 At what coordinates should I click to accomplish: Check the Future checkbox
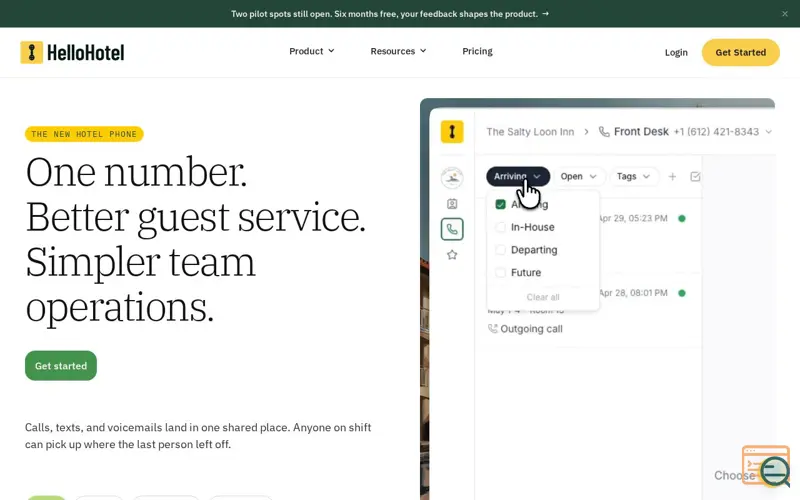tap(501, 272)
